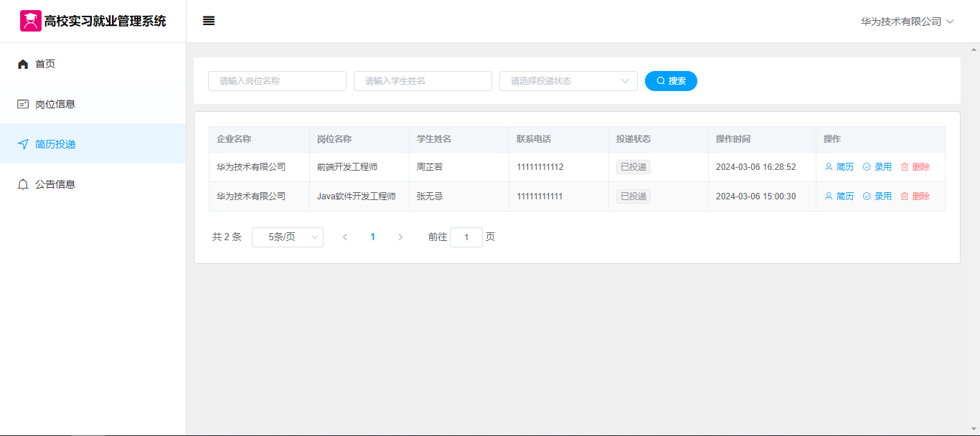Expand 请选择投递状态 dropdown
This screenshot has height=436, width=980.
(x=568, y=81)
